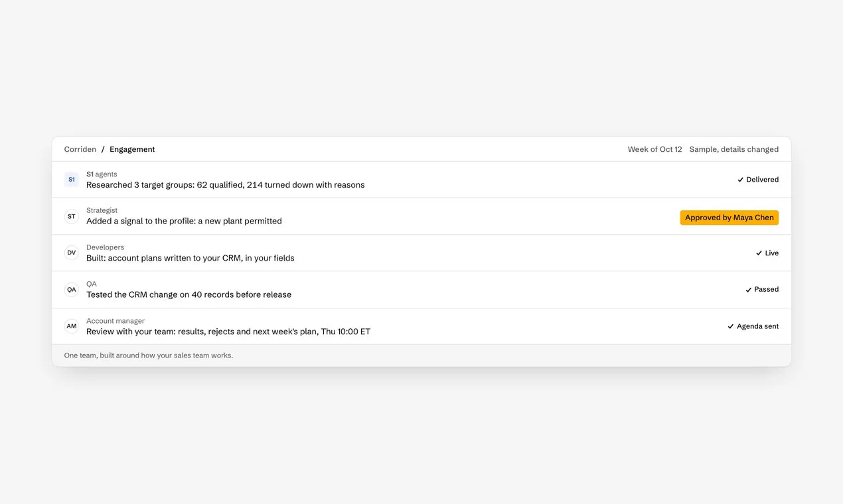Select 'Added a signal to the profile' text

pyautogui.click(x=184, y=221)
